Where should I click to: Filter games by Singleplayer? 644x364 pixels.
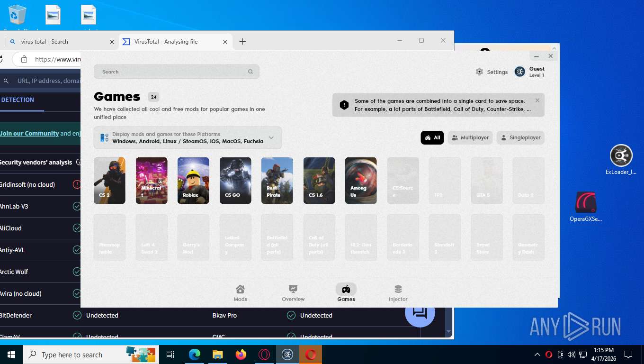(520, 137)
